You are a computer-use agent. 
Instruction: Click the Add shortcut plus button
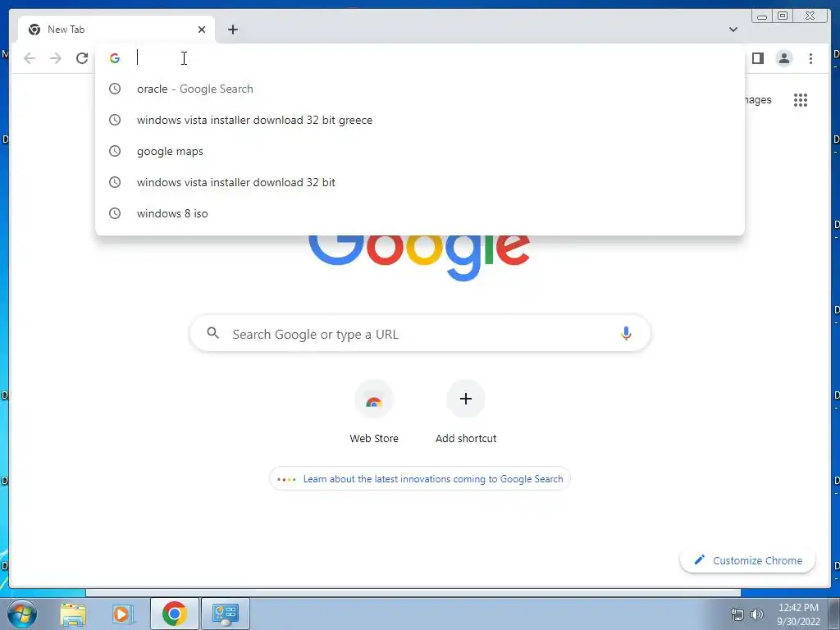[466, 399]
